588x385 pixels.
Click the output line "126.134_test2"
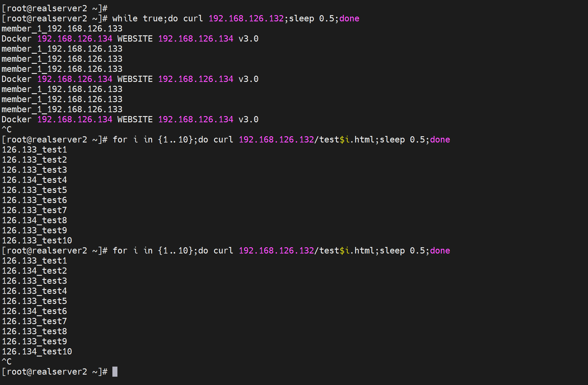coord(34,271)
